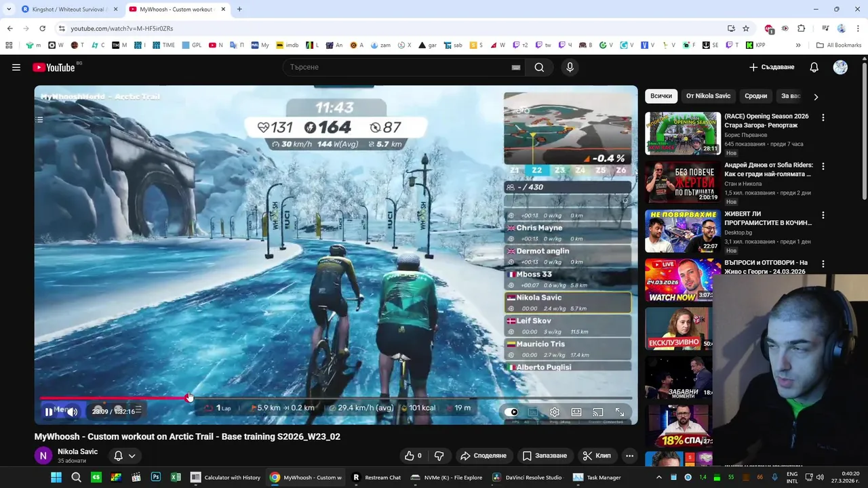This screenshot has width=868, height=488.
Task: Switch to theater mode
Action: tap(576, 412)
